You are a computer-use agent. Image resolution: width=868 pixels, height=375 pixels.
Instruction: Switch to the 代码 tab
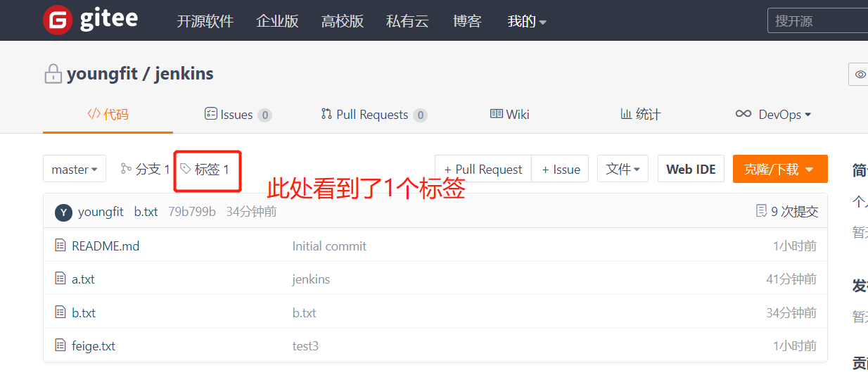tap(108, 114)
